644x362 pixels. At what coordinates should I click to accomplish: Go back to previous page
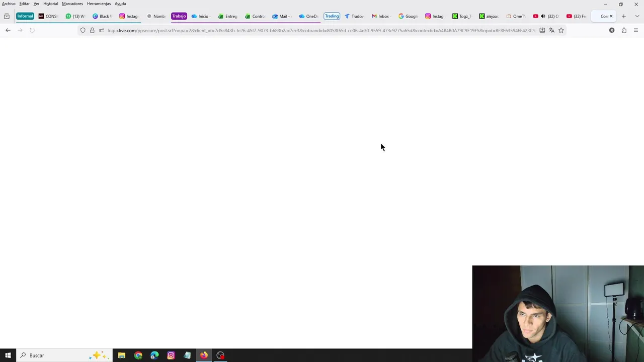(x=8, y=30)
